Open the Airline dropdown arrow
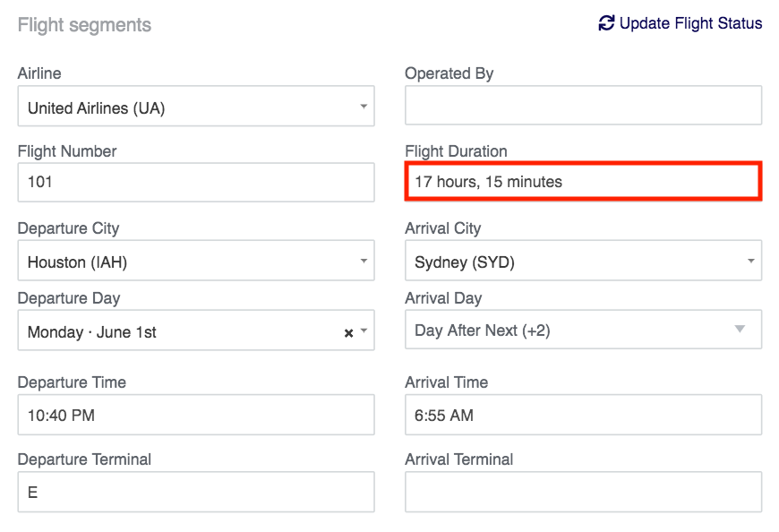Viewport: 779px width, 532px height. click(364, 107)
